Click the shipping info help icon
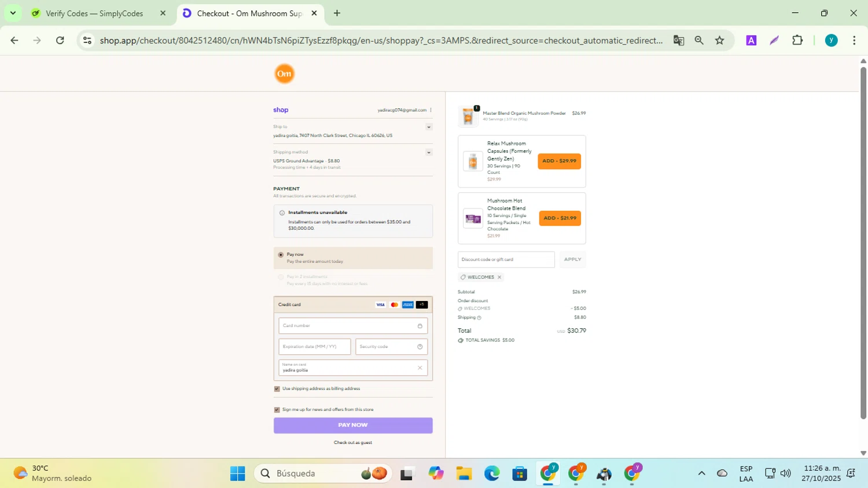The image size is (868, 488). (x=479, y=318)
